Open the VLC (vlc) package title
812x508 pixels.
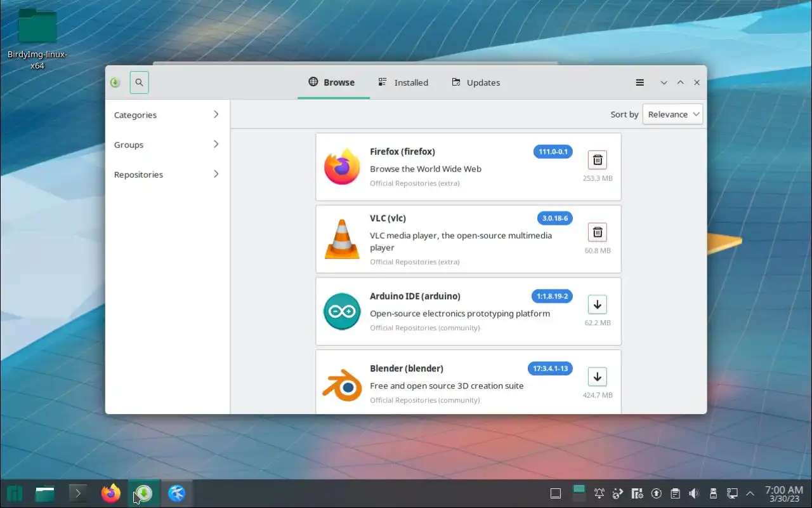[388, 218]
